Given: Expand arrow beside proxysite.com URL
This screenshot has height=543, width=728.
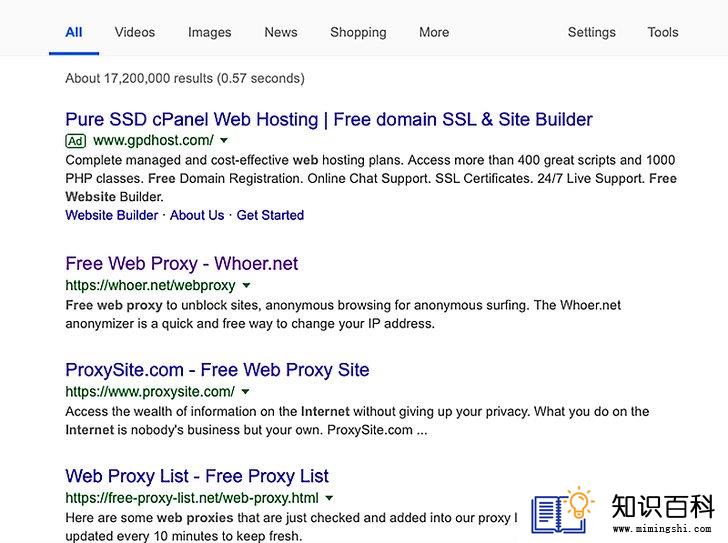Looking at the screenshot, I should [x=246, y=391].
